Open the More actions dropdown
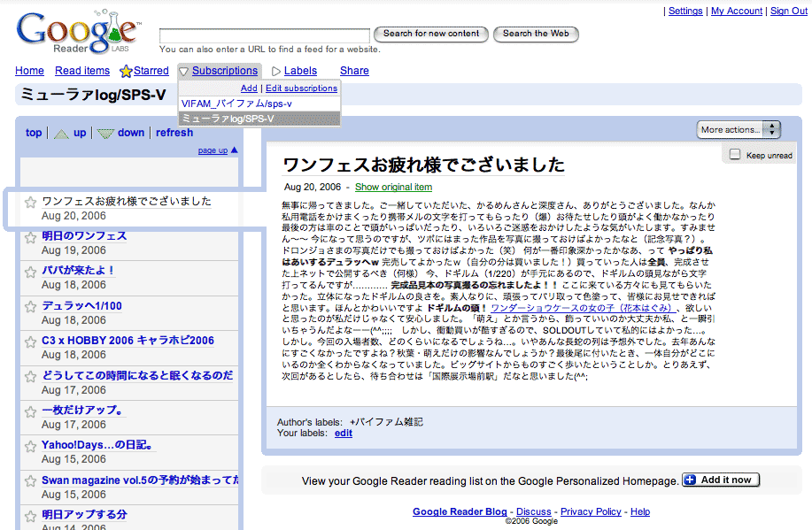 [x=738, y=130]
